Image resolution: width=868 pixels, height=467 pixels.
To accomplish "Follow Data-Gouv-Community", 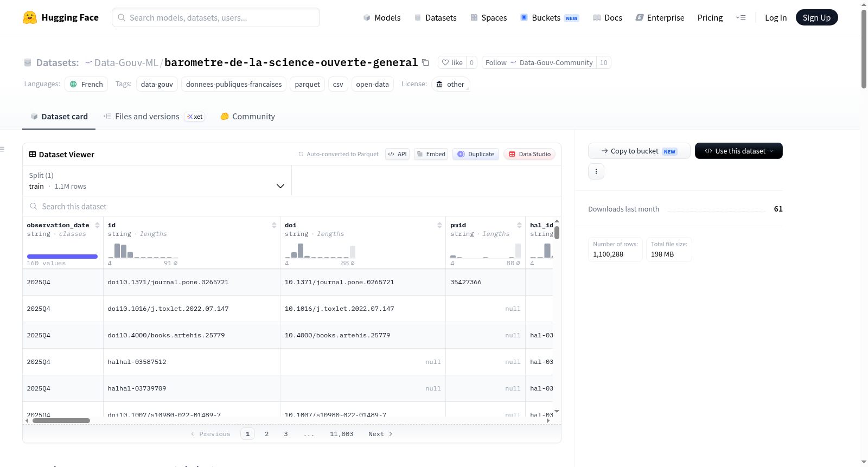I will [539, 62].
